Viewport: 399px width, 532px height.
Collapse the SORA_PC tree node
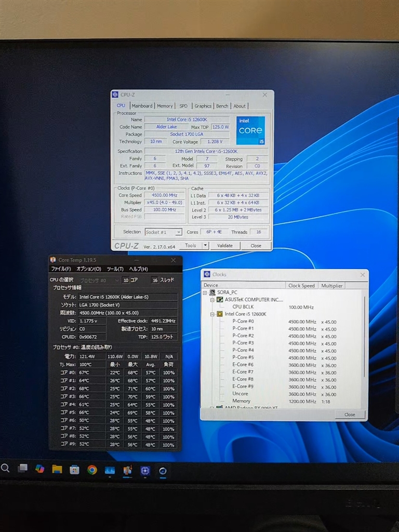tap(206, 292)
